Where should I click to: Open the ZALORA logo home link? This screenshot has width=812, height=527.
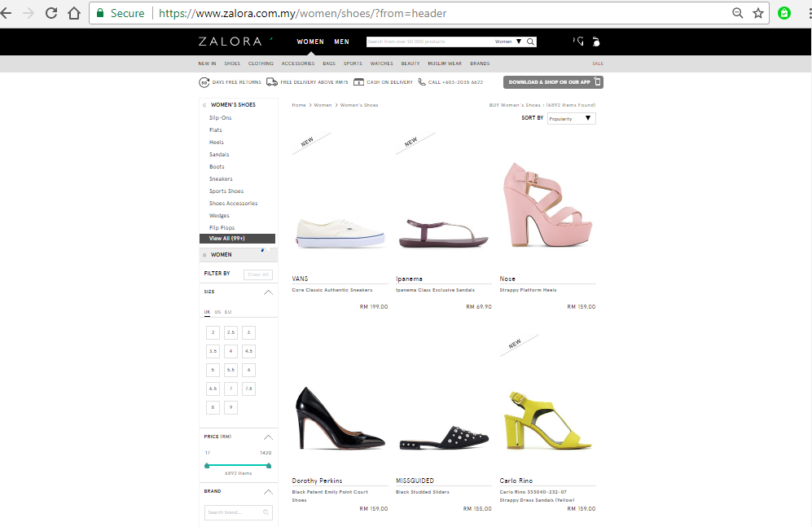click(230, 42)
